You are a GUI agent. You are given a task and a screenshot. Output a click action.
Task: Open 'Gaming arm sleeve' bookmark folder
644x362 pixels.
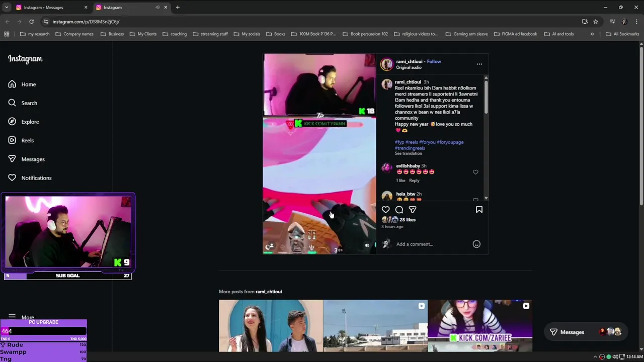466,34
